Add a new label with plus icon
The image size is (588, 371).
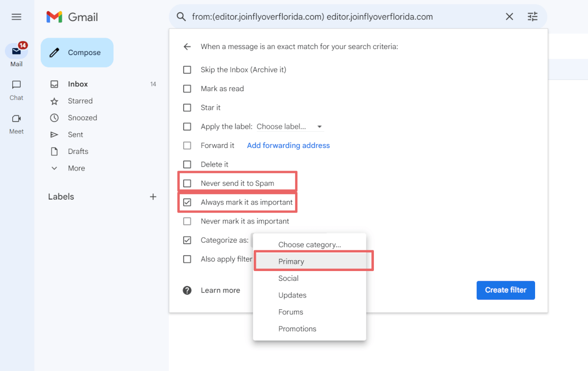point(153,197)
